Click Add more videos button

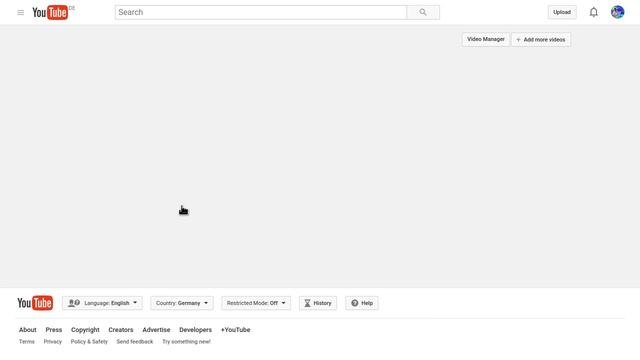[x=541, y=40]
